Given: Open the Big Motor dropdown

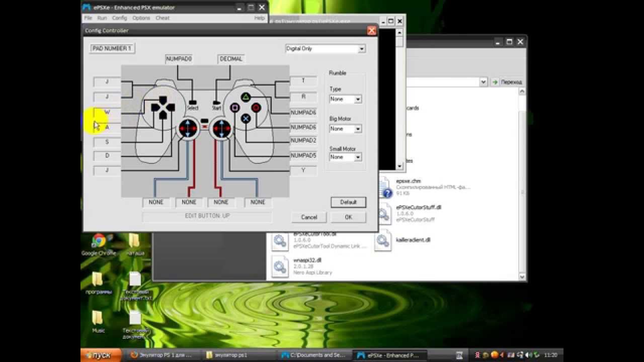Looking at the screenshot, I should [358, 129].
